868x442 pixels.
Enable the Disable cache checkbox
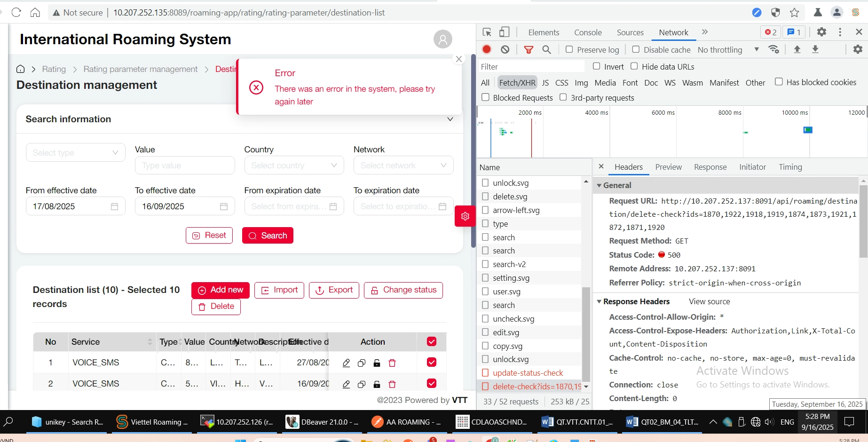[636, 49]
